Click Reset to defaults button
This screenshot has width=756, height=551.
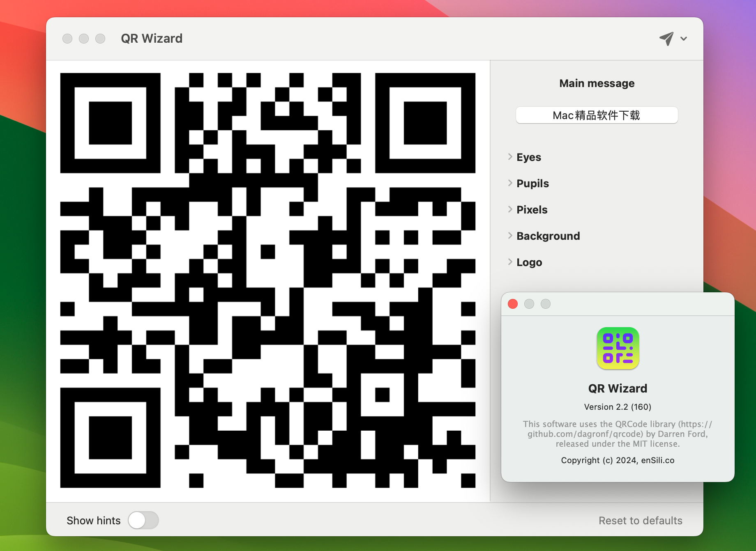[640, 521]
